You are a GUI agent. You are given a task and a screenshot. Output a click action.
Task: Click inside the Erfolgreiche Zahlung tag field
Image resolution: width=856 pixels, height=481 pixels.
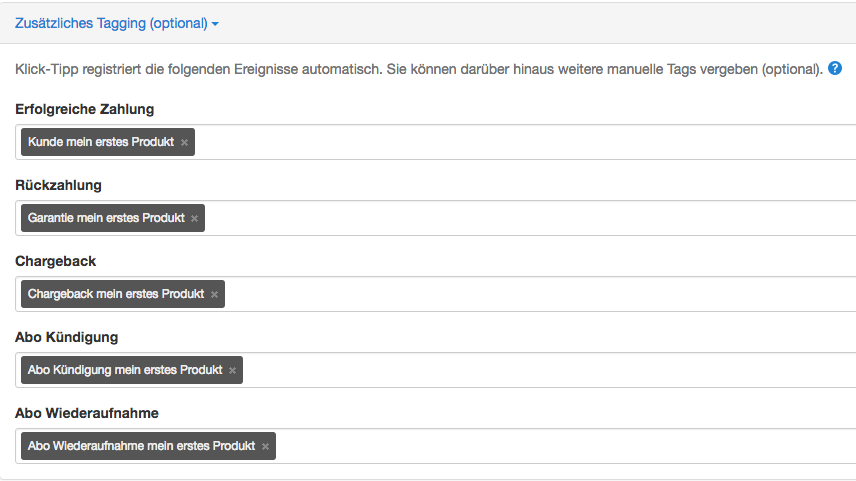[x=524, y=142]
